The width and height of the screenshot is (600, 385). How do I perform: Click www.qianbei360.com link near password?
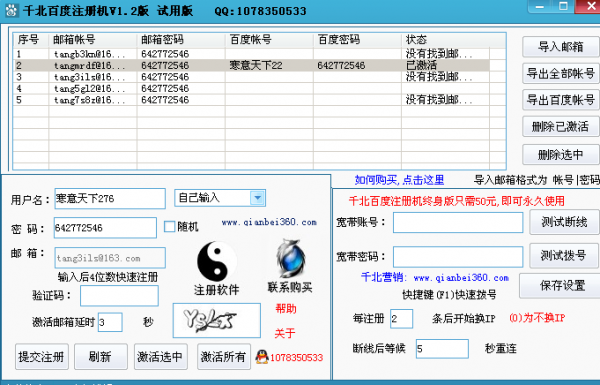pos(269,222)
